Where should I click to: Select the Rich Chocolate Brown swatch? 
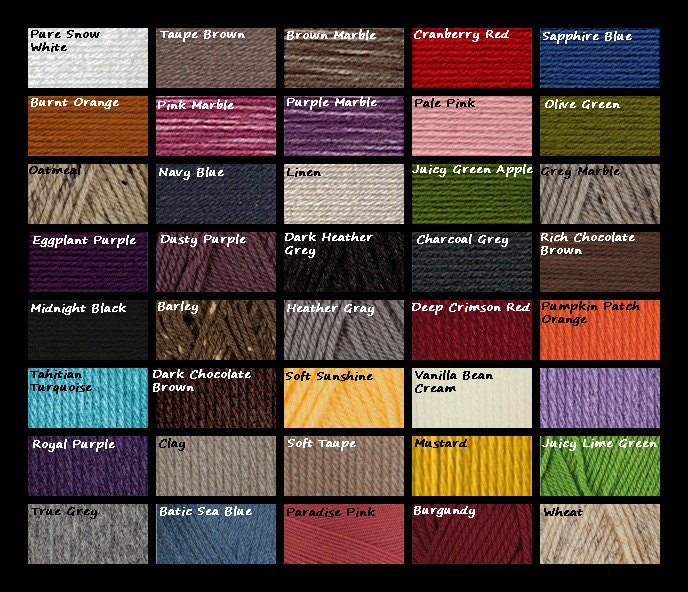tap(600, 262)
